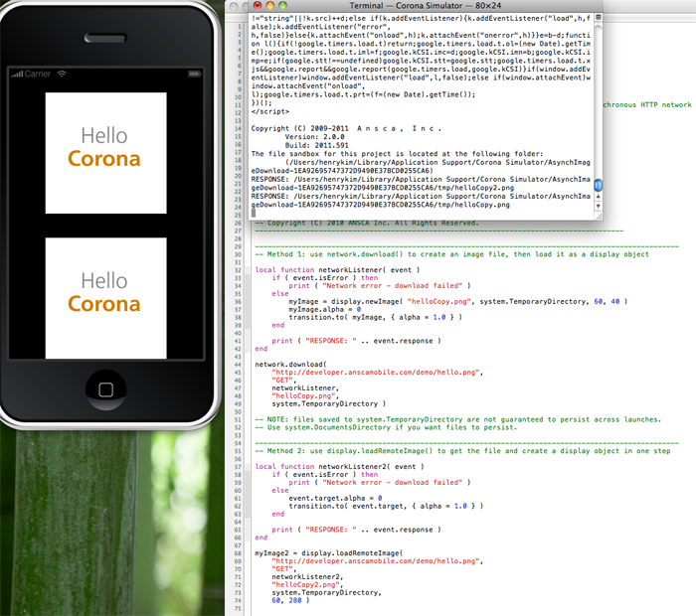
Task: Click the battery icon in the simulator status bar
Action: (195, 74)
